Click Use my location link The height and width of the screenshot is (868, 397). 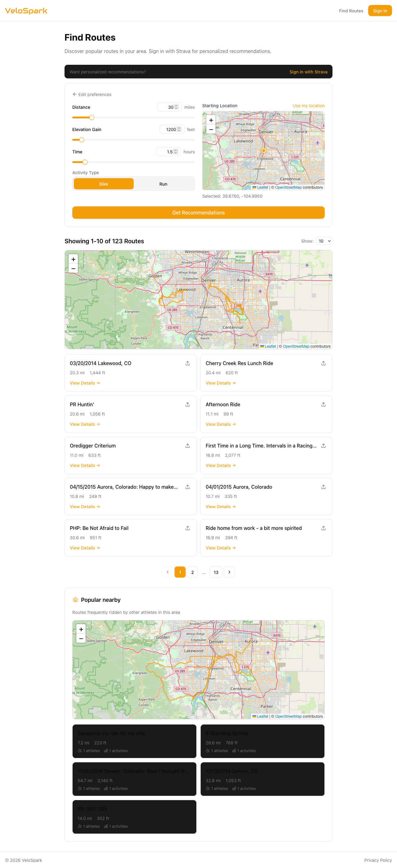click(x=308, y=106)
